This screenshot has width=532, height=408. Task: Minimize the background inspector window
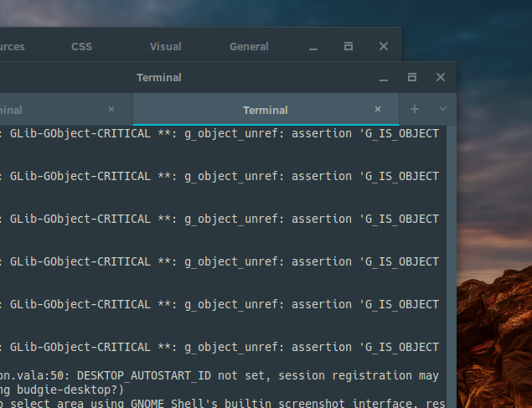tap(313, 47)
